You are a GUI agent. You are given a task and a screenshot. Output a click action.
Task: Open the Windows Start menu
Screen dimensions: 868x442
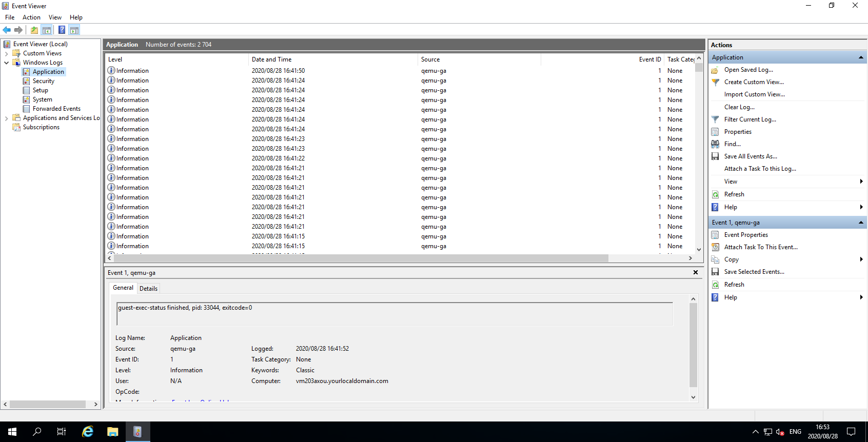pyautogui.click(x=12, y=432)
